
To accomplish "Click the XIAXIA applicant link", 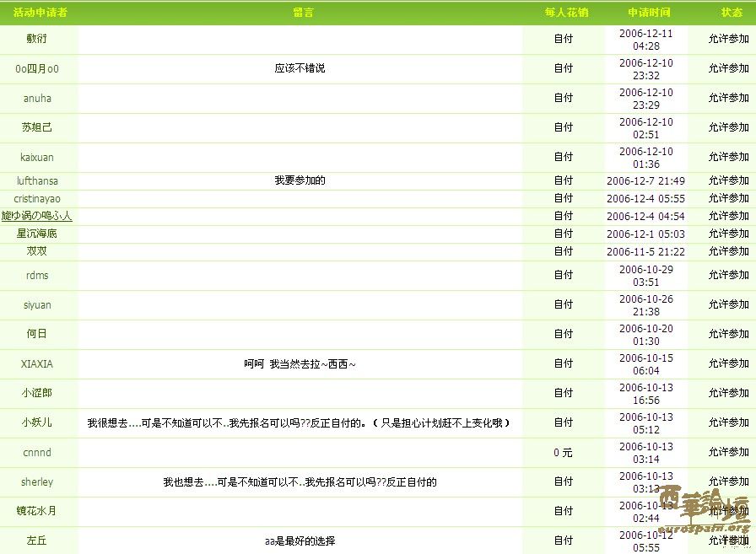I will pyautogui.click(x=37, y=363).
